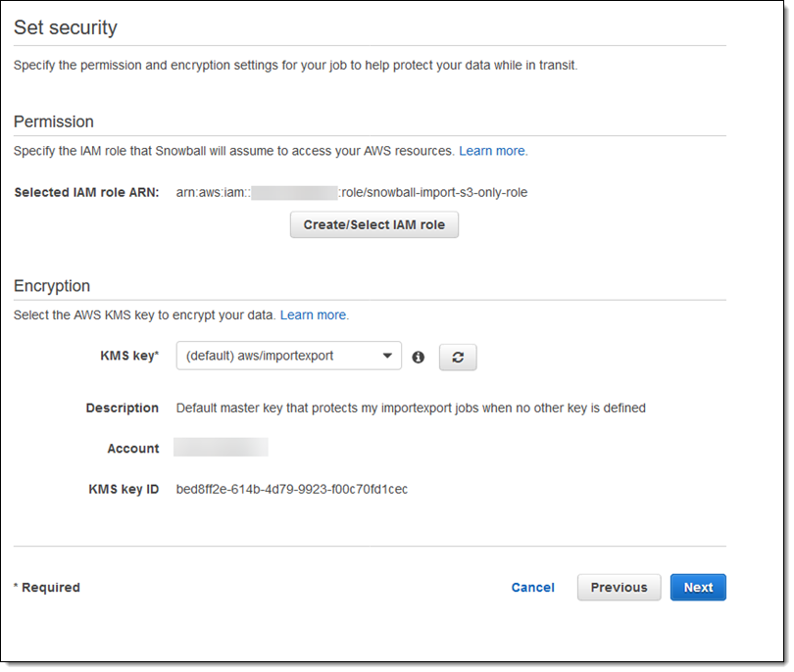Refresh the KMS key list
This screenshot has height=672, width=794.
click(458, 358)
